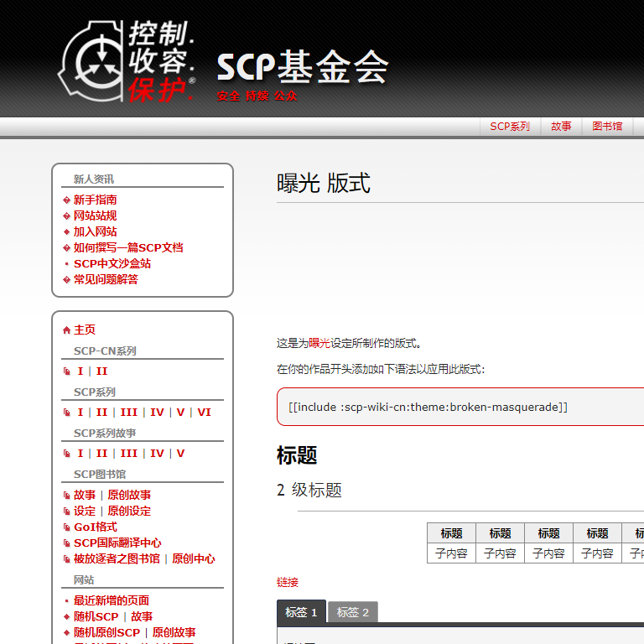Screen dimensions: 644x644
Task: Click the 链接 sample link
Action: click(x=288, y=582)
